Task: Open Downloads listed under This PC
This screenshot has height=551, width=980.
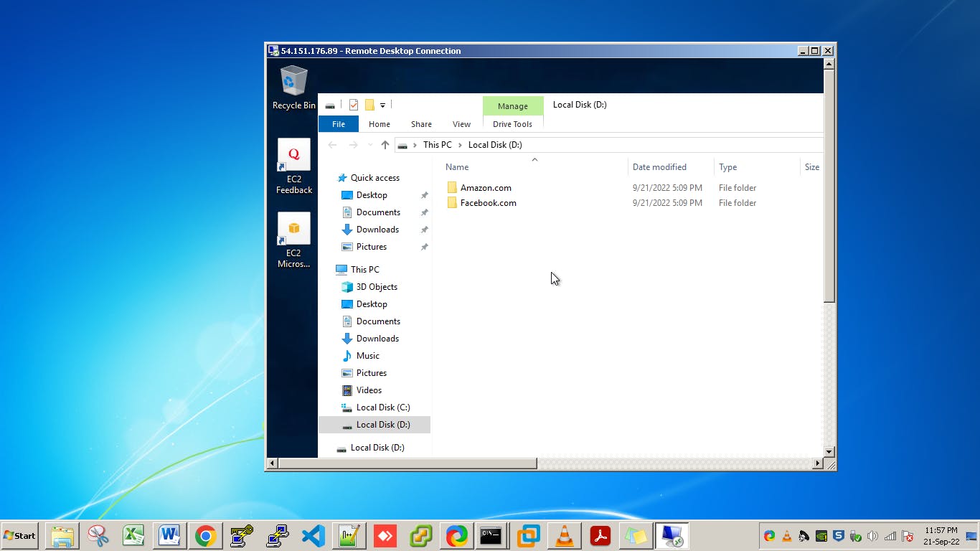Action: [x=377, y=339]
